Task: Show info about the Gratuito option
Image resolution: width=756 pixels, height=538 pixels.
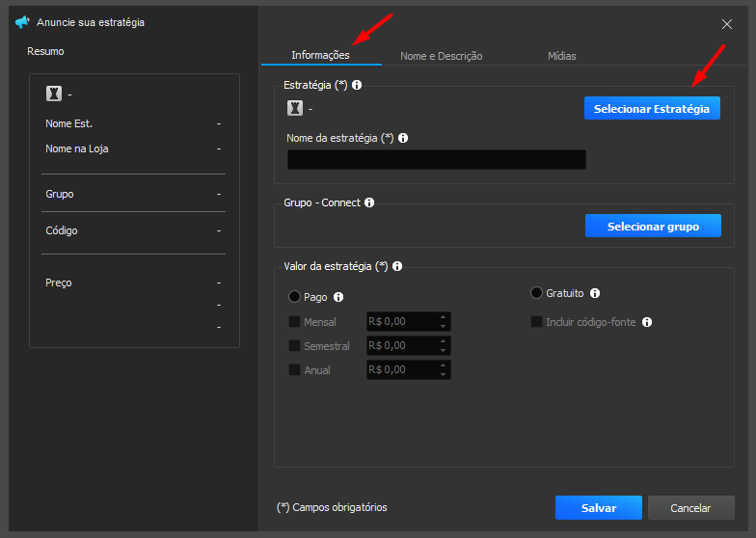Action: 595,293
